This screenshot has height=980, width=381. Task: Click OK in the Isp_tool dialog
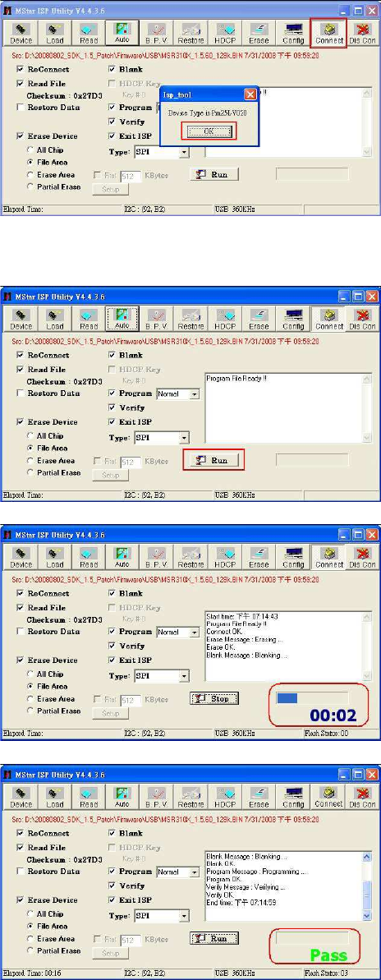point(210,131)
